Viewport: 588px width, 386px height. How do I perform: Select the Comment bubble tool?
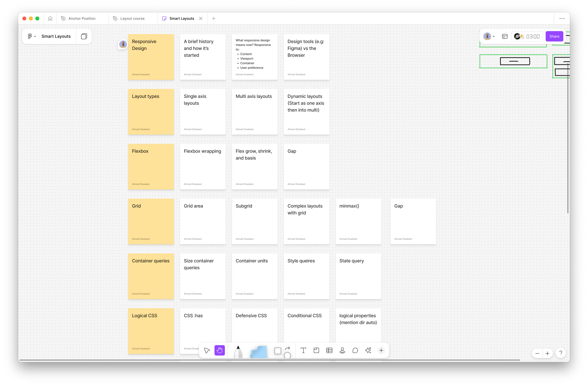coord(355,351)
